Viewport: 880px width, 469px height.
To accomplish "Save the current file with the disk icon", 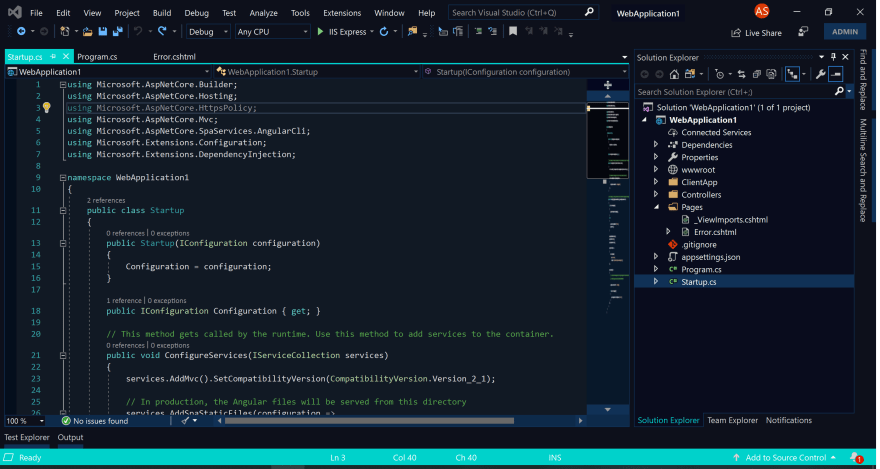I will pyautogui.click(x=103, y=32).
